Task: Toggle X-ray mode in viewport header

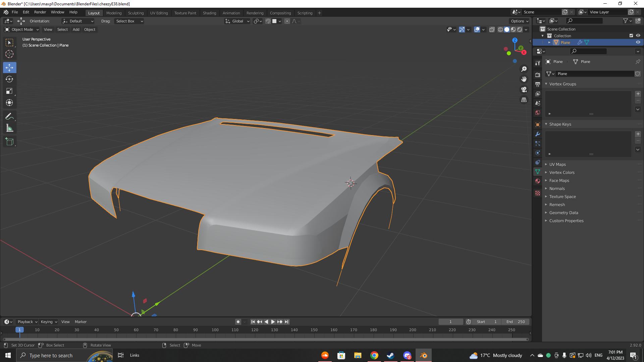Action: pos(492,29)
